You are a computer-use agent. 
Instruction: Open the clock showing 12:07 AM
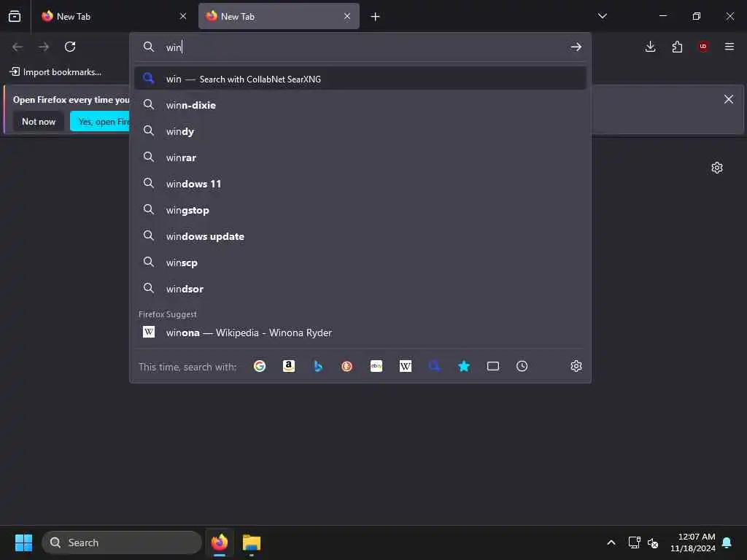(693, 542)
